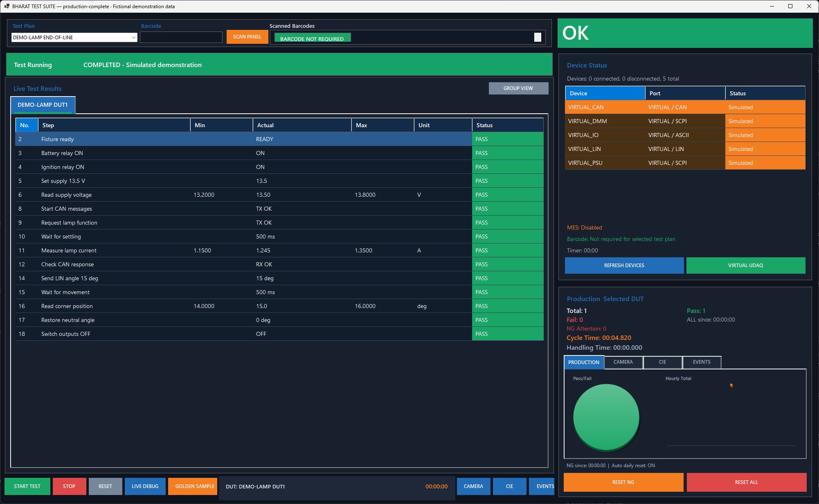Image resolution: width=819 pixels, height=504 pixels.
Task: Click the Actual column header
Action: [x=302, y=125]
